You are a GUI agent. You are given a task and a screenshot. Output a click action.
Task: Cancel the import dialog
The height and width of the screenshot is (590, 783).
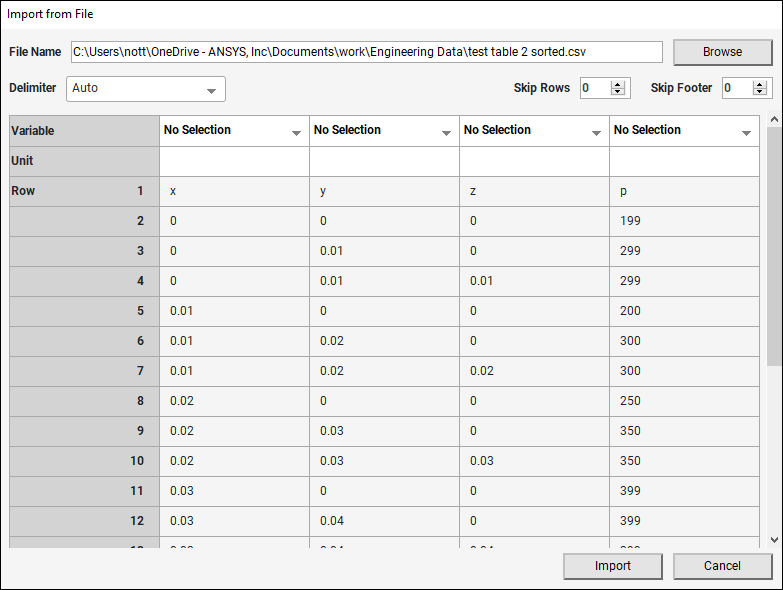click(722, 566)
